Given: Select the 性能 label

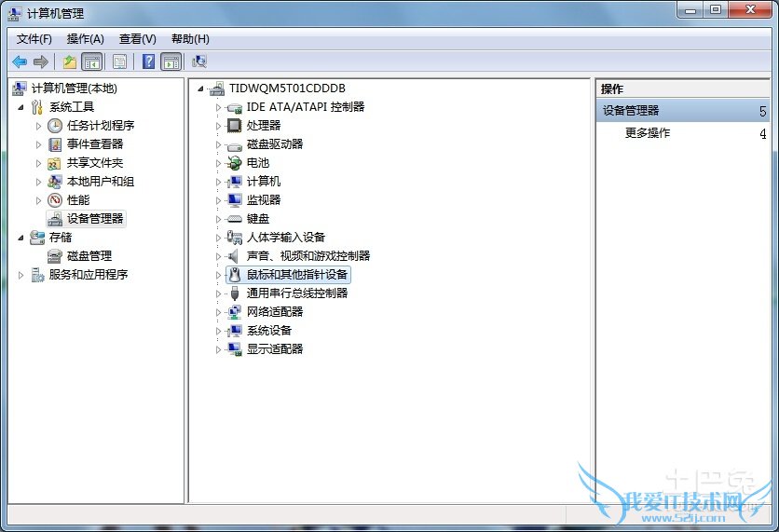Looking at the screenshot, I should click(x=78, y=200).
